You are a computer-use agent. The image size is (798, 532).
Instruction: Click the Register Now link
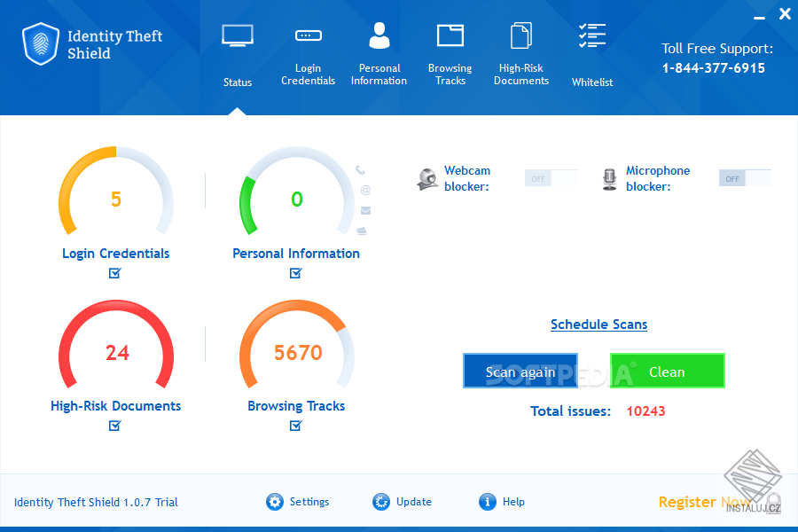705,502
